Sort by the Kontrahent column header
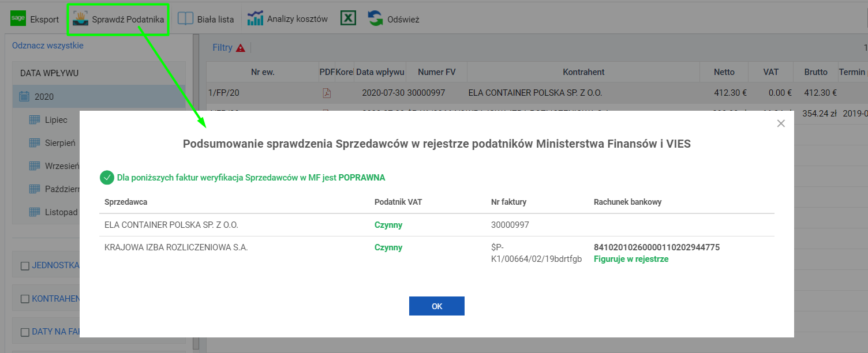Image resolution: width=868 pixels, height=353 pixels. click(x=583, y=72)
